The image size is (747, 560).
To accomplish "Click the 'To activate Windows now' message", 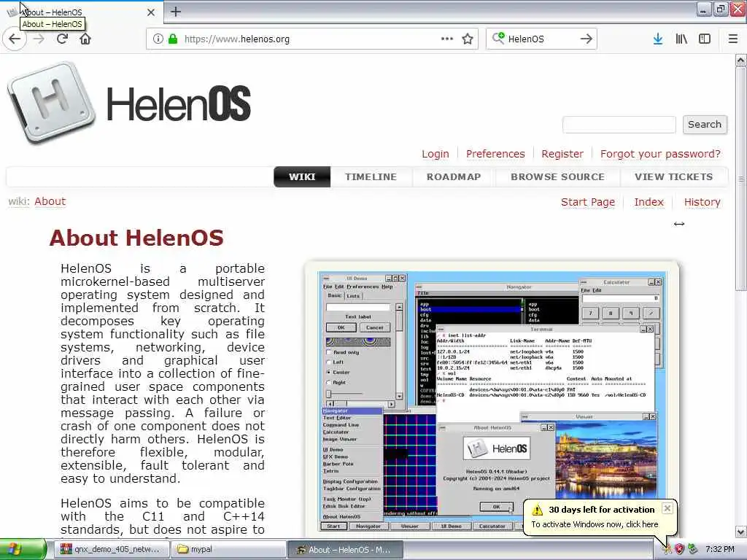I will (595, 524).
